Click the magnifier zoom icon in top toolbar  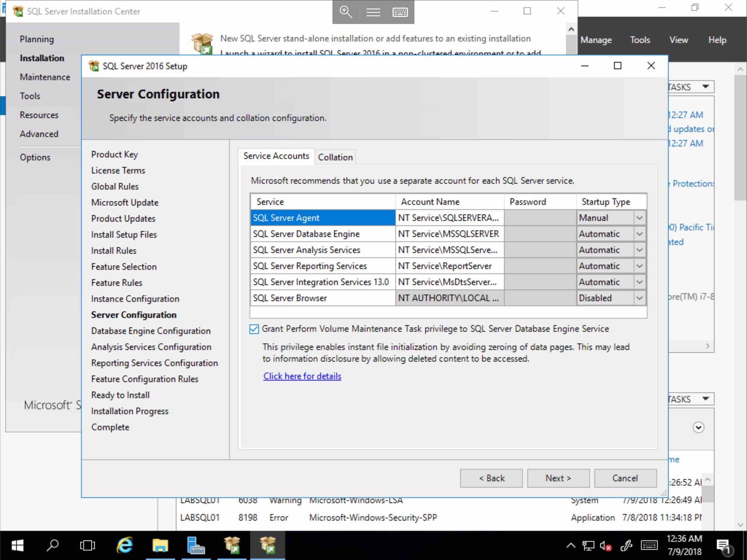(x=346, y=12)
